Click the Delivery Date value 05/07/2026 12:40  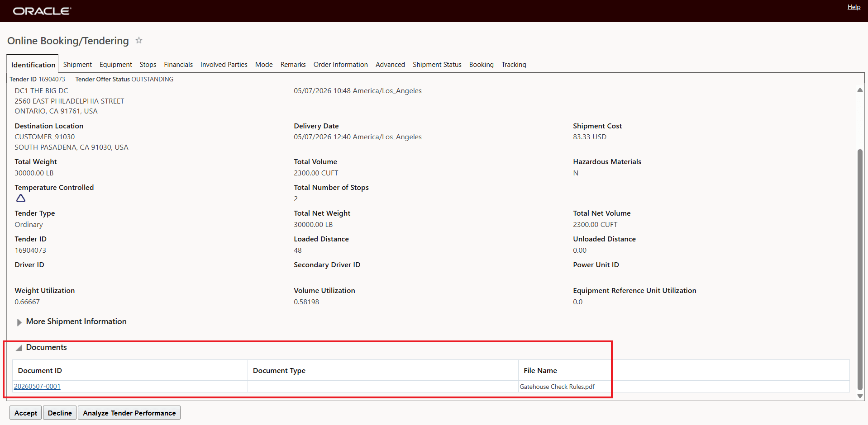point(358,137)
